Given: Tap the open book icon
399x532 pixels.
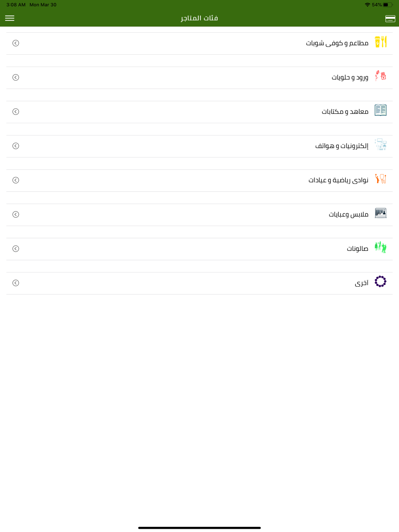Looking at the screenshot, I should point(381,110).
